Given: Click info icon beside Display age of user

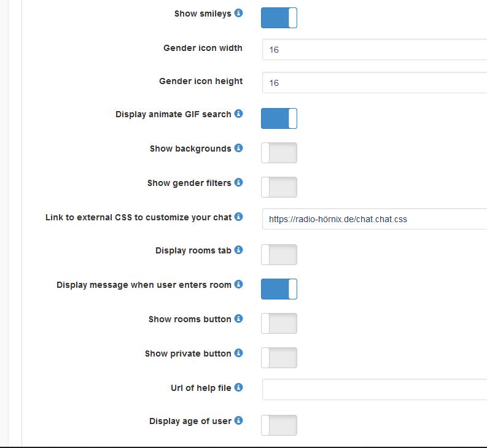Looking at the screenshot, I should [239, 420].
